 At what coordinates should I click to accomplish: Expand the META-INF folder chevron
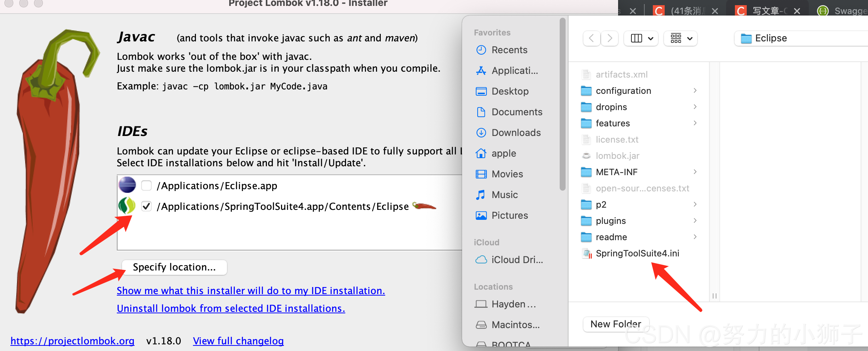tap(695, 172)
